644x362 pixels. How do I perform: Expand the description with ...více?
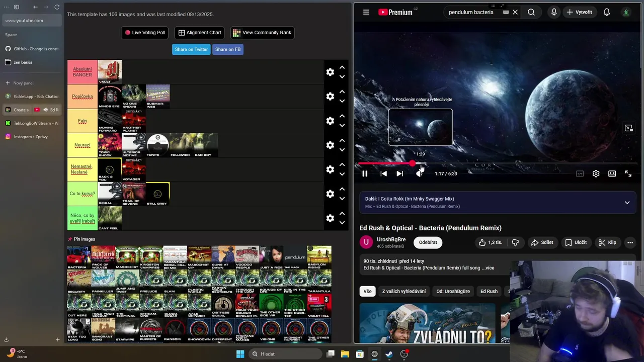point(489,268)
